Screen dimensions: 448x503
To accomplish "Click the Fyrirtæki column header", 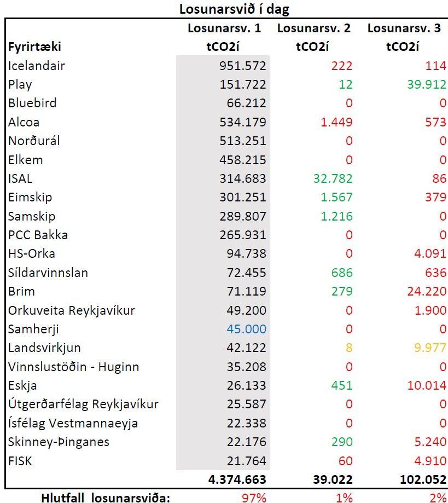I will click(x=34, y=47).
